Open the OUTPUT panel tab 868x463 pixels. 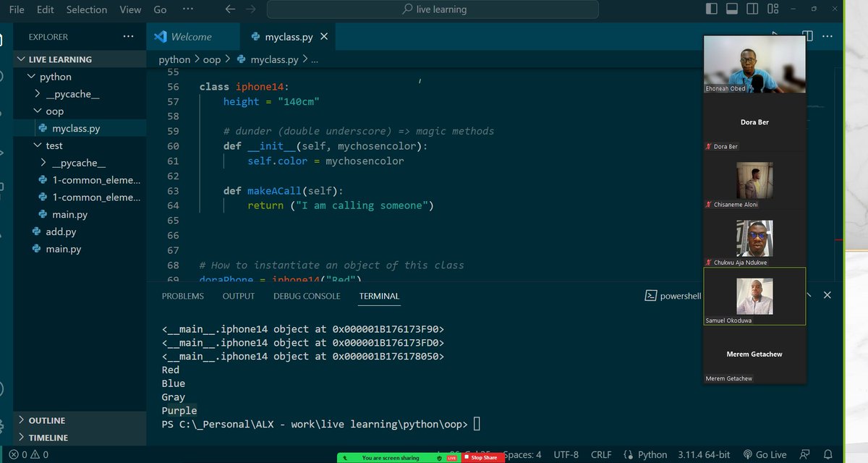(239, 296)
